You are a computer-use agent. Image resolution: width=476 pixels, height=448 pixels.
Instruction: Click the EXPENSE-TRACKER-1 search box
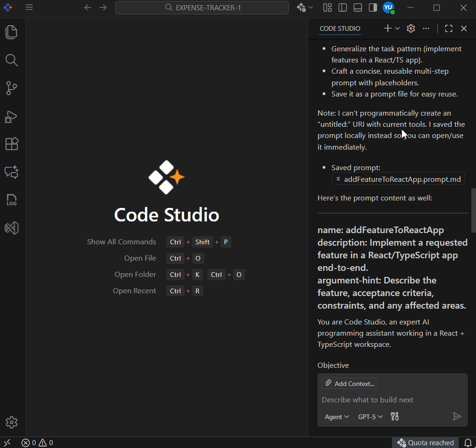coord(202,7)
